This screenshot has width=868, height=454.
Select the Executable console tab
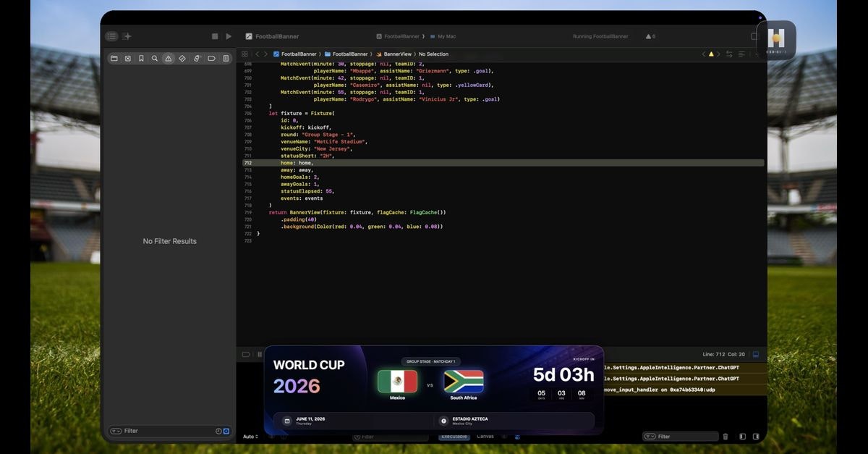(454, 437)
